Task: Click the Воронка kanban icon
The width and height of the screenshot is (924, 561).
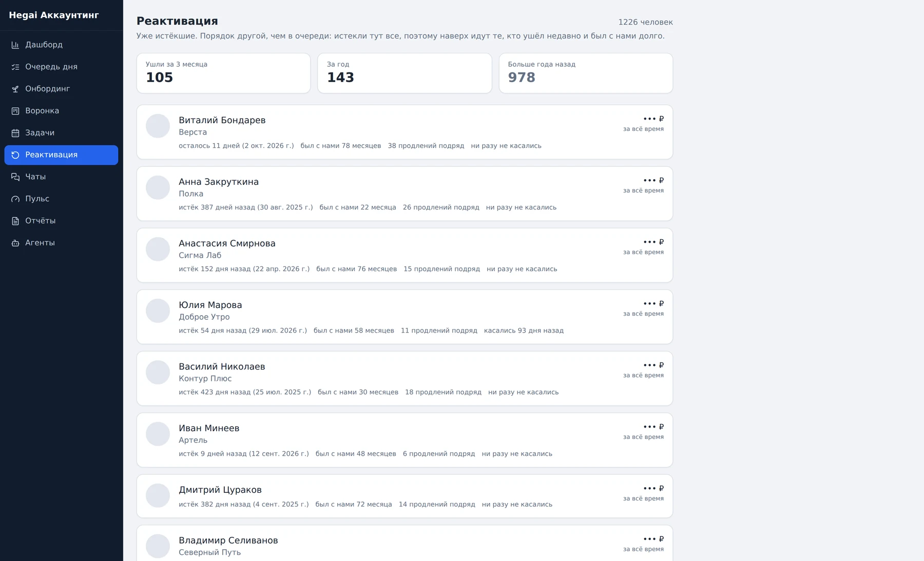Action: point(15,111)
